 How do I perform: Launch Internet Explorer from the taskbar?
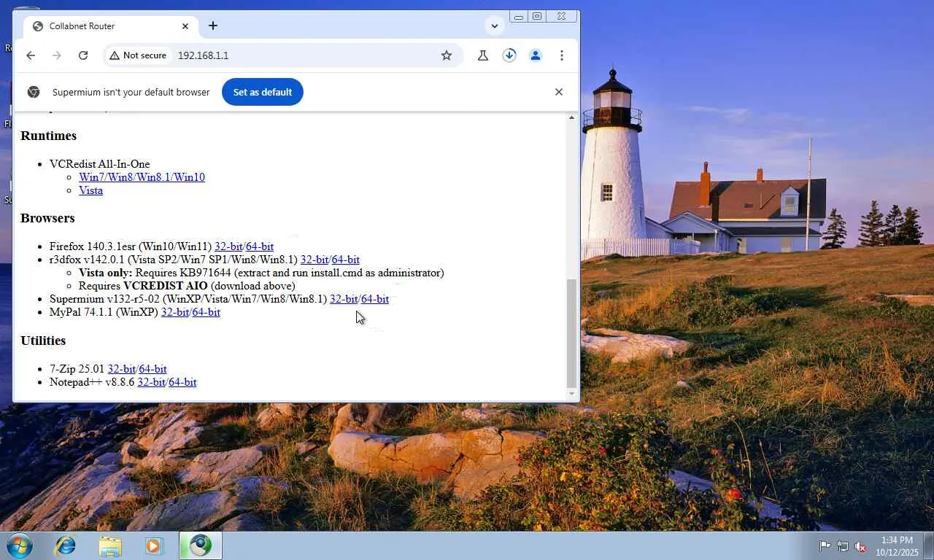(66, 545)
